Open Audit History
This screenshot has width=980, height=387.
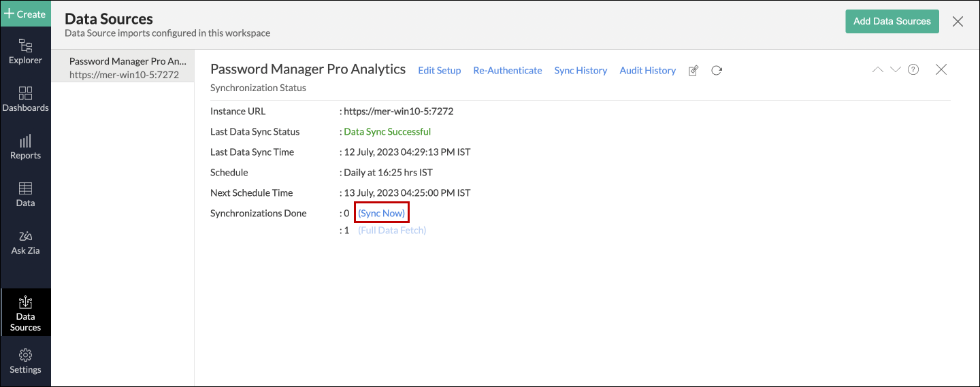pyautogui.click(x=647, y=70)
